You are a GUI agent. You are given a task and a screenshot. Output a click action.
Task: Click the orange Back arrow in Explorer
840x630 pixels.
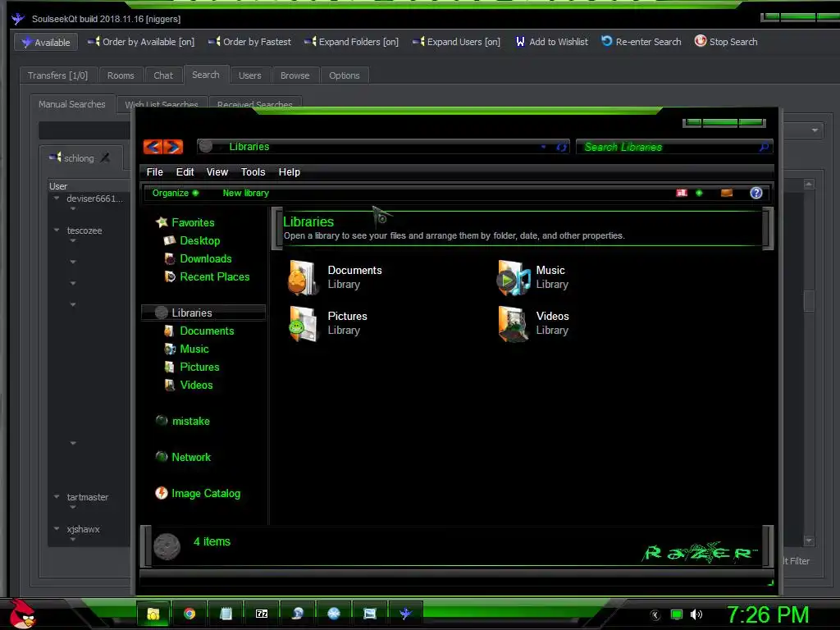(153, 147)
